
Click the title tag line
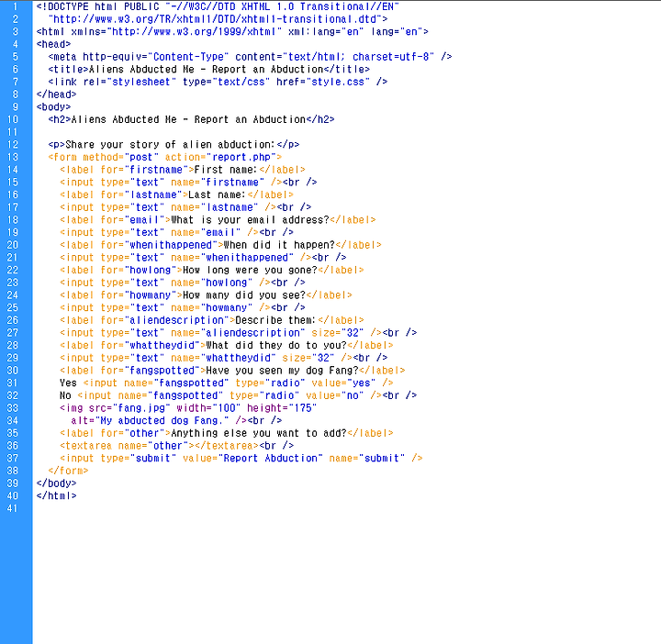pos(209,70)
